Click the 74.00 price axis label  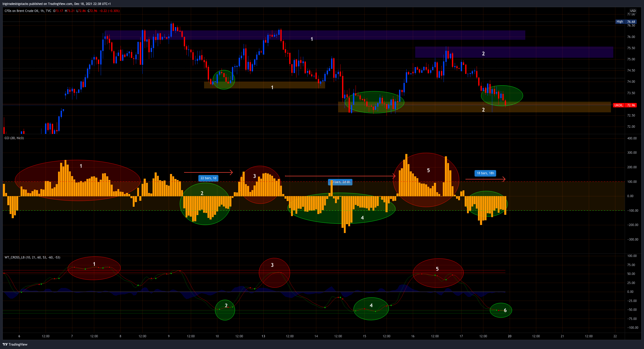click(631, 82)
